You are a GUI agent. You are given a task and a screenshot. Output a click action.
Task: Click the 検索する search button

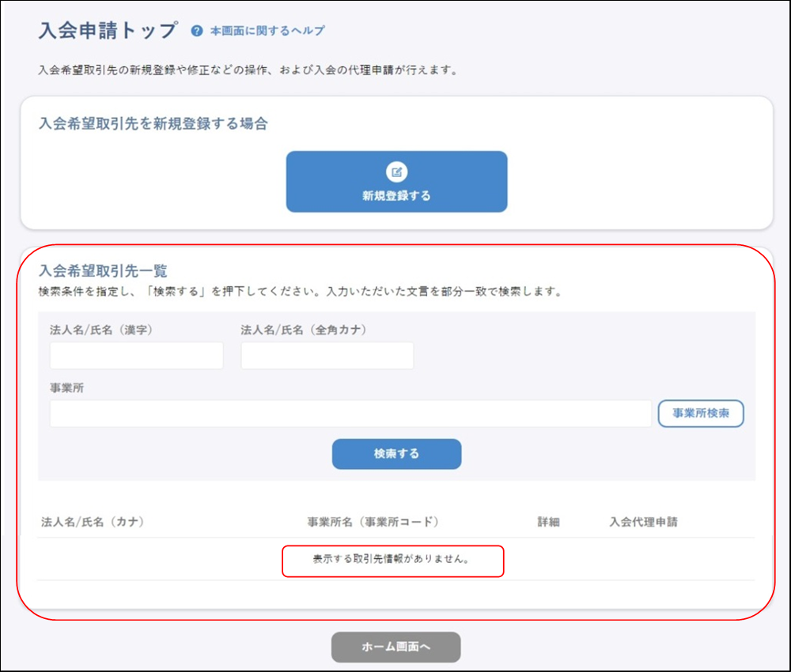pyautogui.click(x=395, y=454)
